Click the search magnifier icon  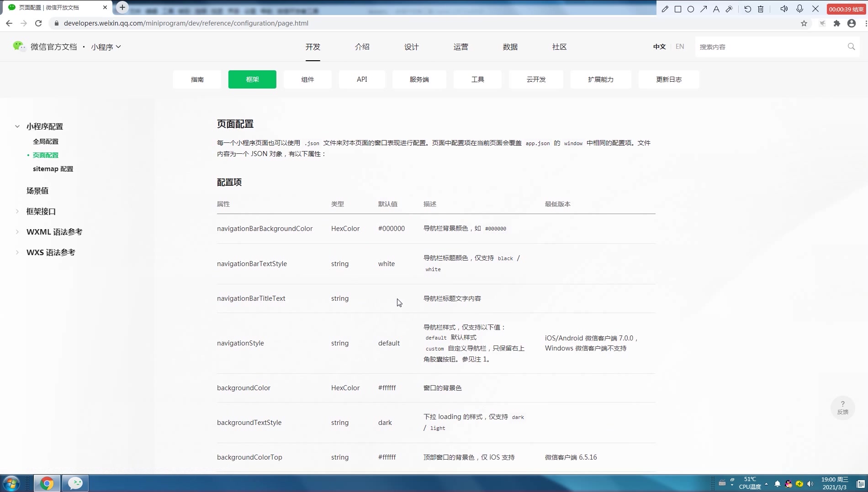[x=851, y=47]
